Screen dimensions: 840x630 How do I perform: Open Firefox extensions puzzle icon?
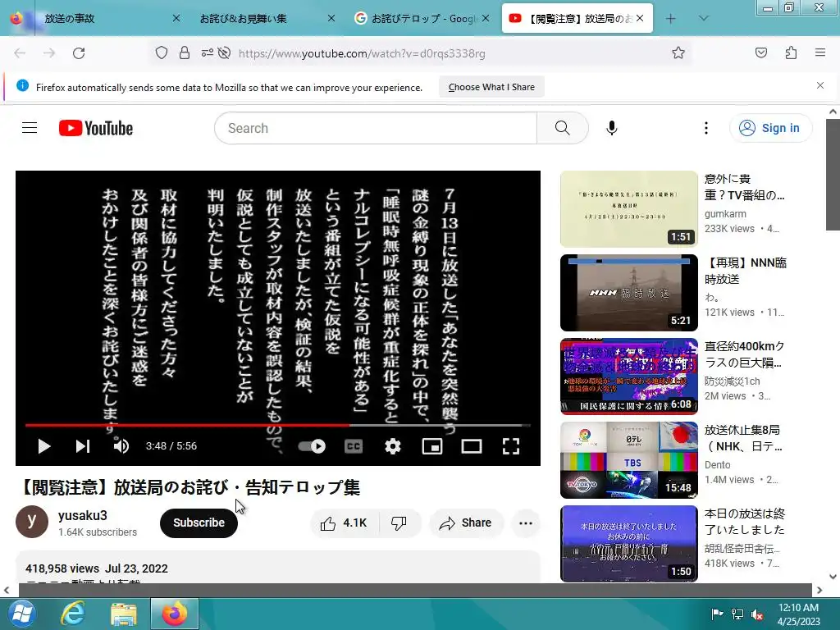pyautogui.click(x=791, y=53)
